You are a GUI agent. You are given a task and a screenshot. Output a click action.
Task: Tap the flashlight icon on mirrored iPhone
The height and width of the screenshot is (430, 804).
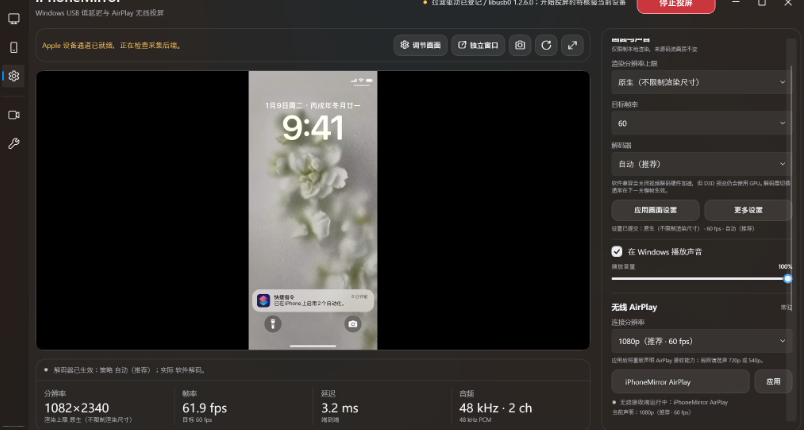(x=273, y=324)
